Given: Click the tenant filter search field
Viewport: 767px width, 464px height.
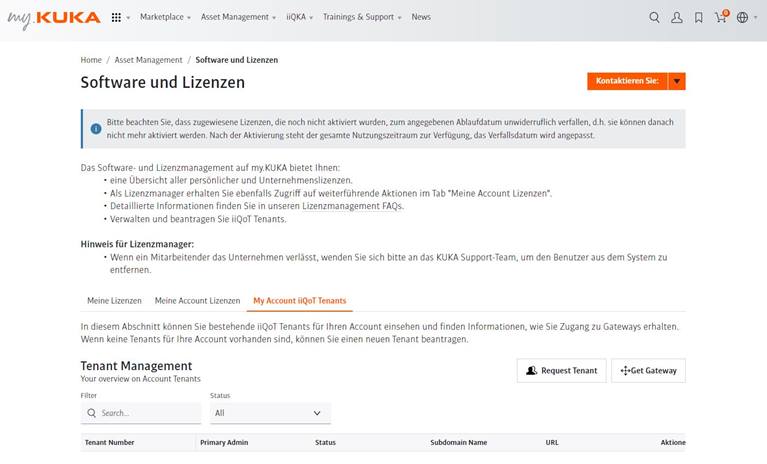Looking at the screenshot, I should 148,412.
